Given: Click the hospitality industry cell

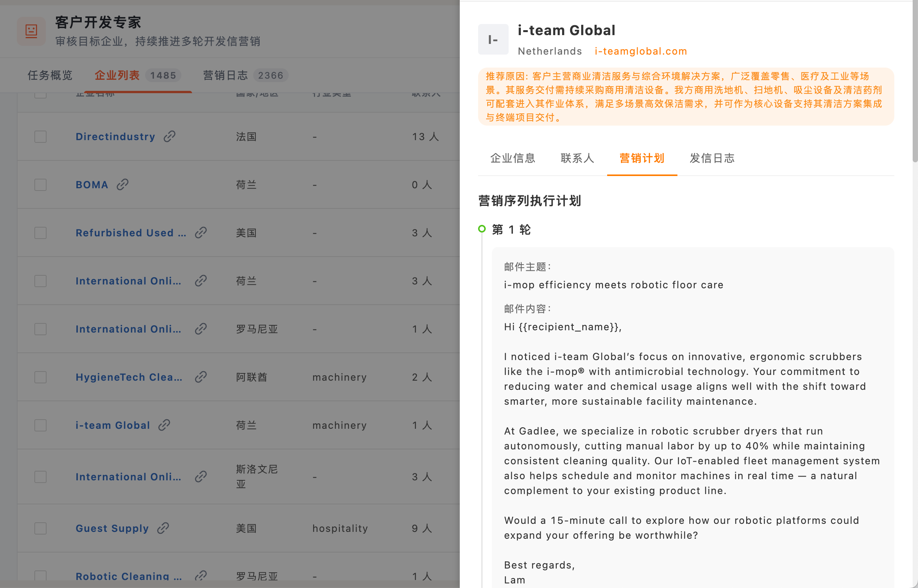Looking at the screenshot, I should pyautogui.click(x=340, y=528).
